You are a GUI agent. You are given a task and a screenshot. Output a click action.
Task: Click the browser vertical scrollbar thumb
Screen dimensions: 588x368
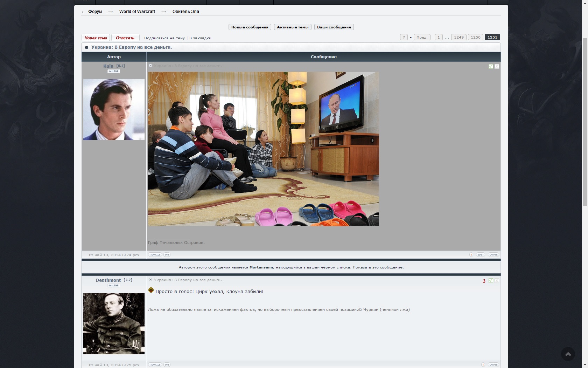coord(585,123)
